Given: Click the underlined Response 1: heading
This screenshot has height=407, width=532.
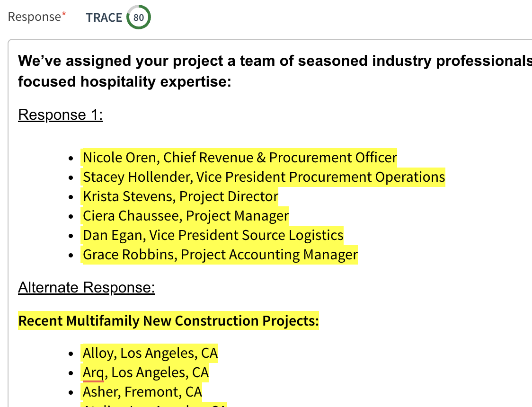Looking at the screenshot, I should point(61,115).
